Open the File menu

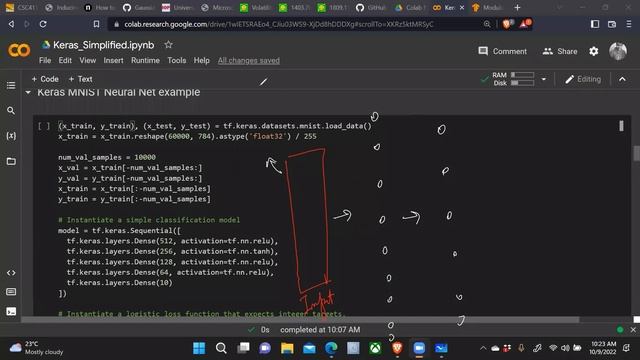pos(45,60)
